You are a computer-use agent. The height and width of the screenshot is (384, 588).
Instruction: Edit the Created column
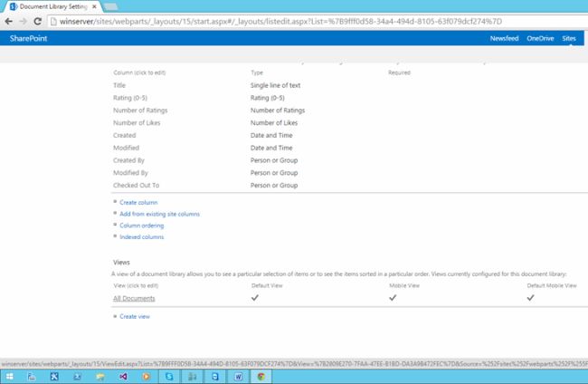[x=125, y=135]
